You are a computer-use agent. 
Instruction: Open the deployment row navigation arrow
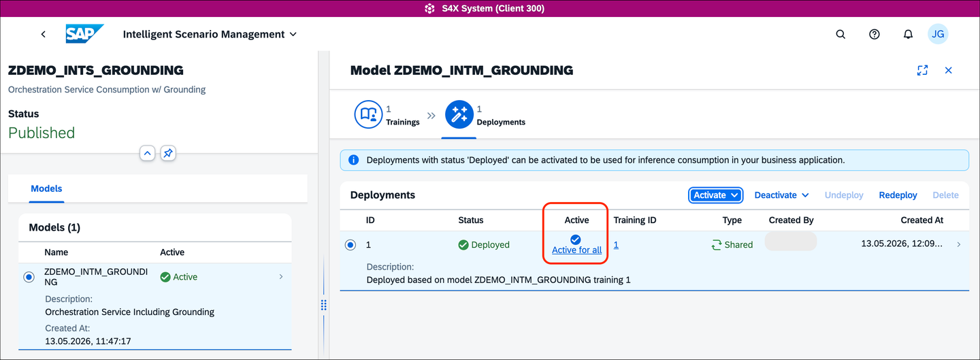(959, 244)
